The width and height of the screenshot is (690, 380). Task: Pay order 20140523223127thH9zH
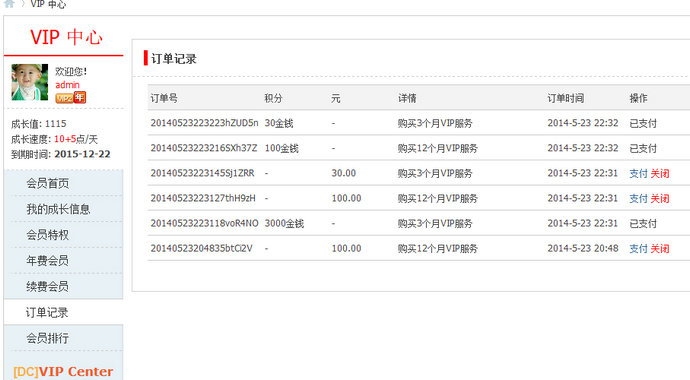[x=638, y=198]
